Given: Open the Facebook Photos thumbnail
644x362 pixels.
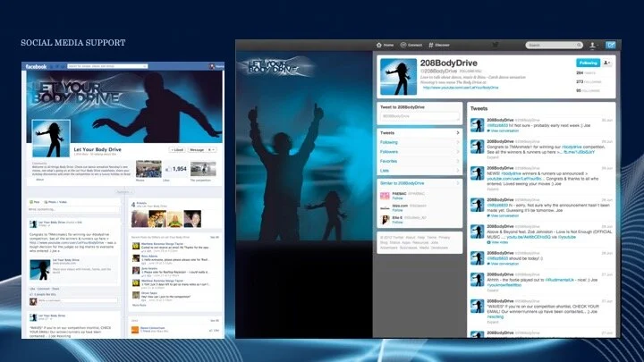Looking at the screenshot, I should 148,169.
